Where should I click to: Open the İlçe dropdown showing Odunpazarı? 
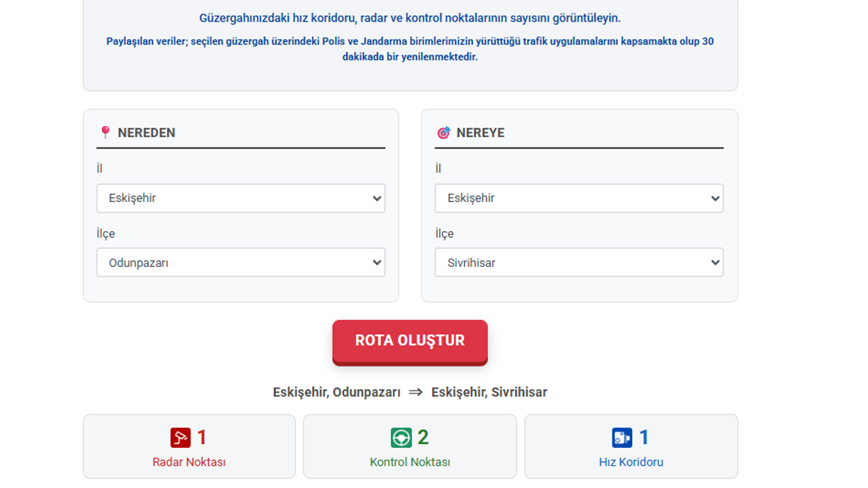coord(241,262)
